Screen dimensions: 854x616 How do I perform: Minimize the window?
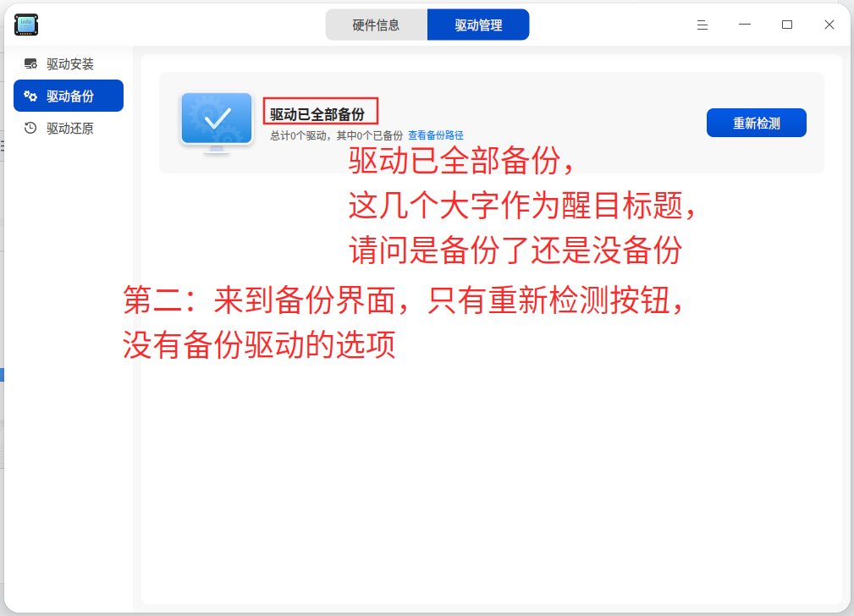pyautogui.click(x=745, y=25)
